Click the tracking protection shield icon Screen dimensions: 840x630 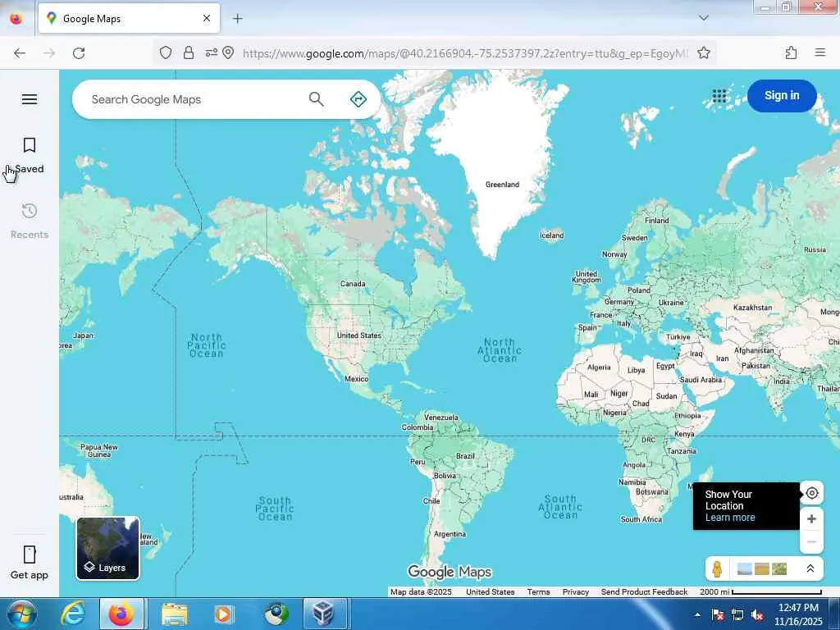tap(166, 52)
